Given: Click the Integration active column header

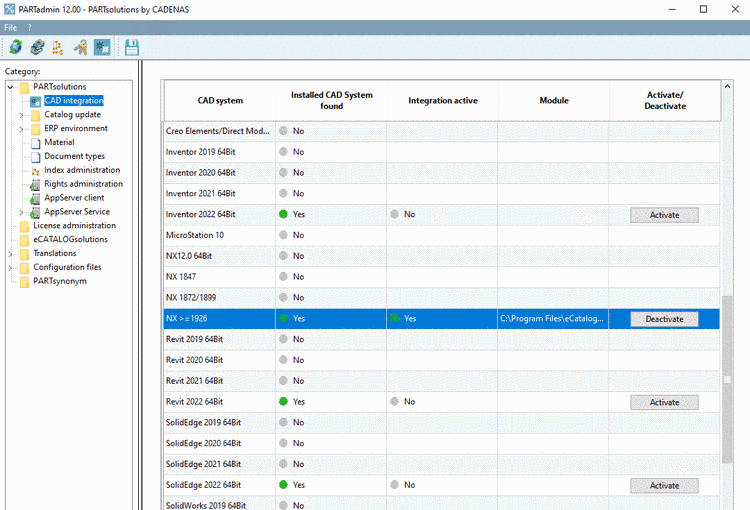Looking at the screenshot, I should point(442,100).
